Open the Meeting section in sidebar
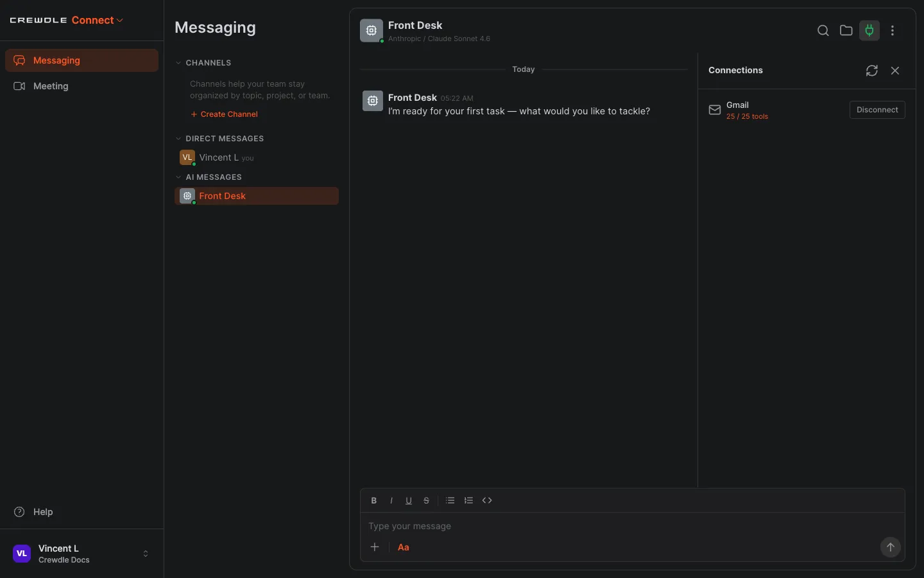Viewport: 924px width, 578px height. (81, 86)
